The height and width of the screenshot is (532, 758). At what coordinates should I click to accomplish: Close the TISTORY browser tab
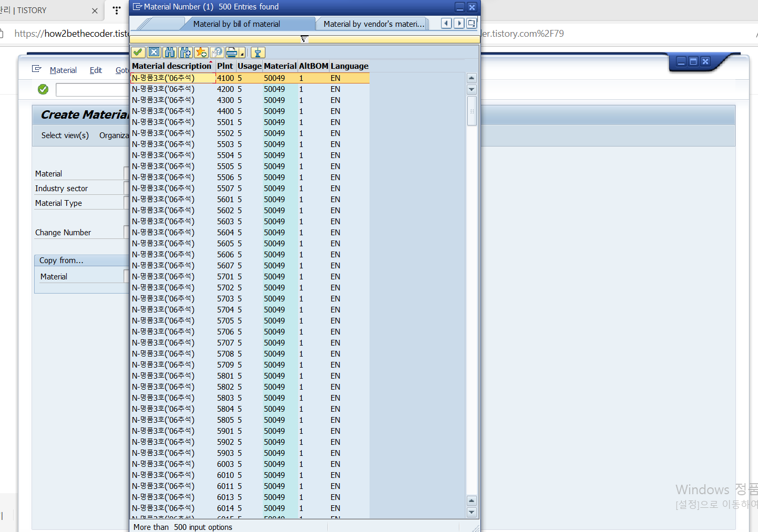point(95,11)
